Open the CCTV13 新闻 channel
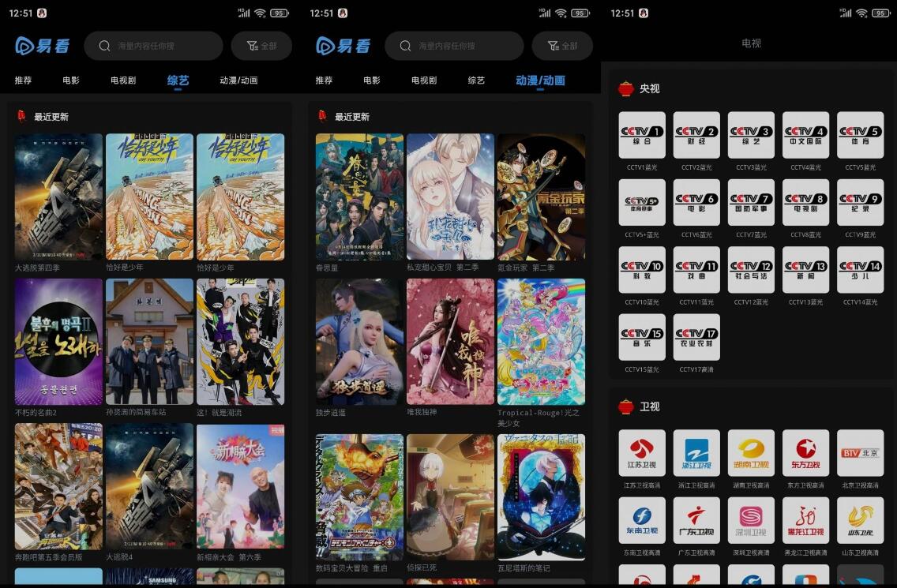The image size is (897, 588). pos(805,270)
